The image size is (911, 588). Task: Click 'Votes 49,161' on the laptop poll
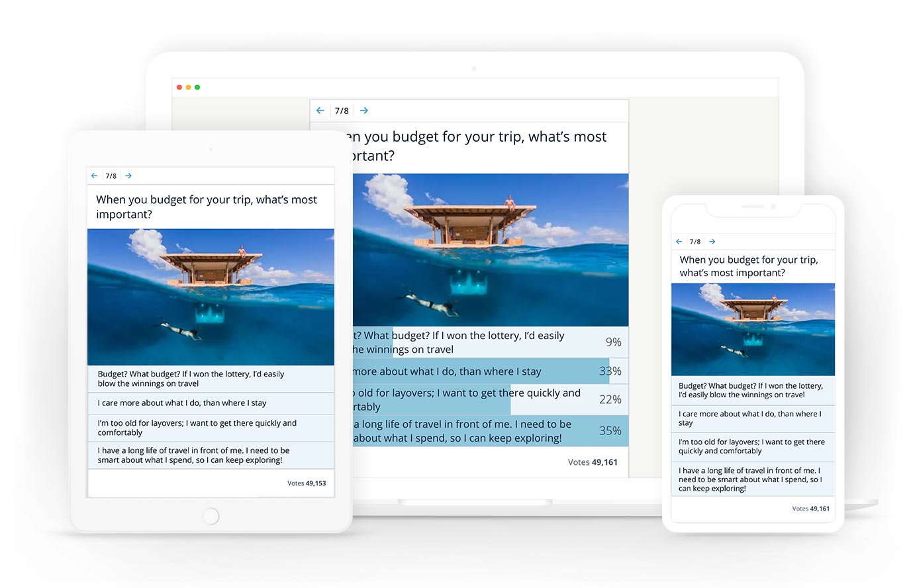(x=593, y=462)
